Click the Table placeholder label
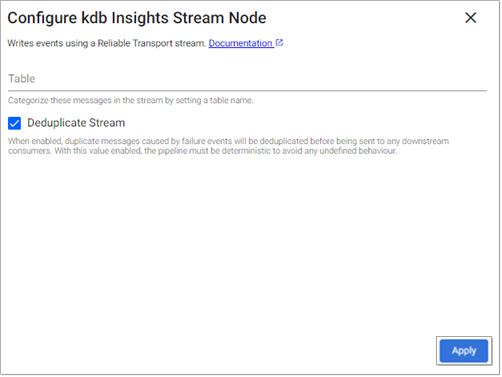 (x=22, y=79)
